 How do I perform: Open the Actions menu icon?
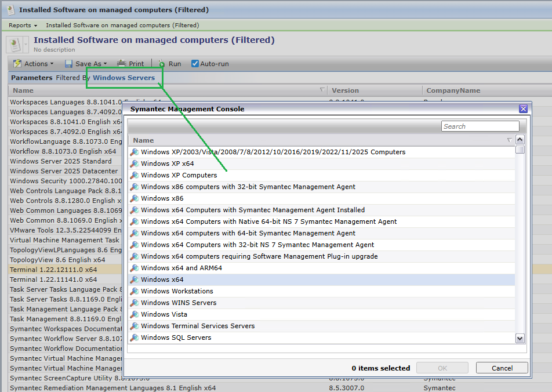click(x=17, y=64)
